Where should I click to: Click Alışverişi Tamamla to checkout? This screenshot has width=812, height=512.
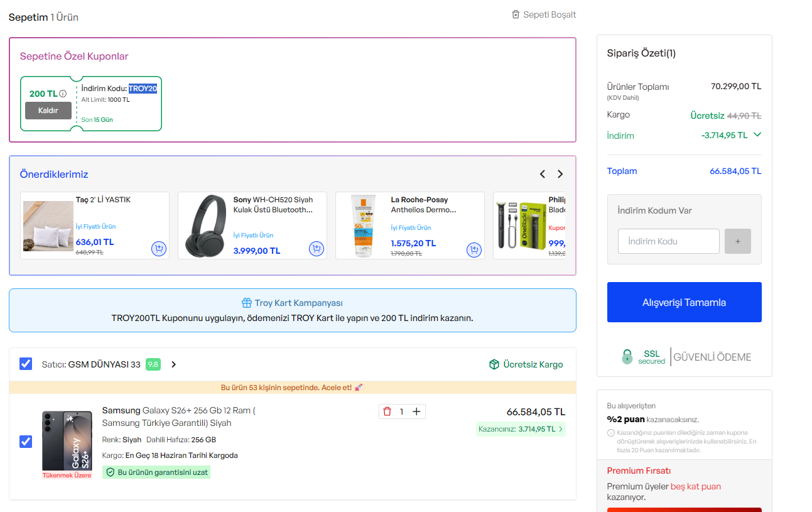pos(685,302)
